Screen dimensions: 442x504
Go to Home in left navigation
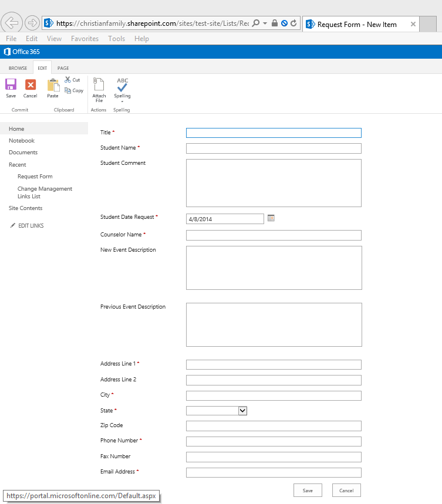tap(16, 128)
